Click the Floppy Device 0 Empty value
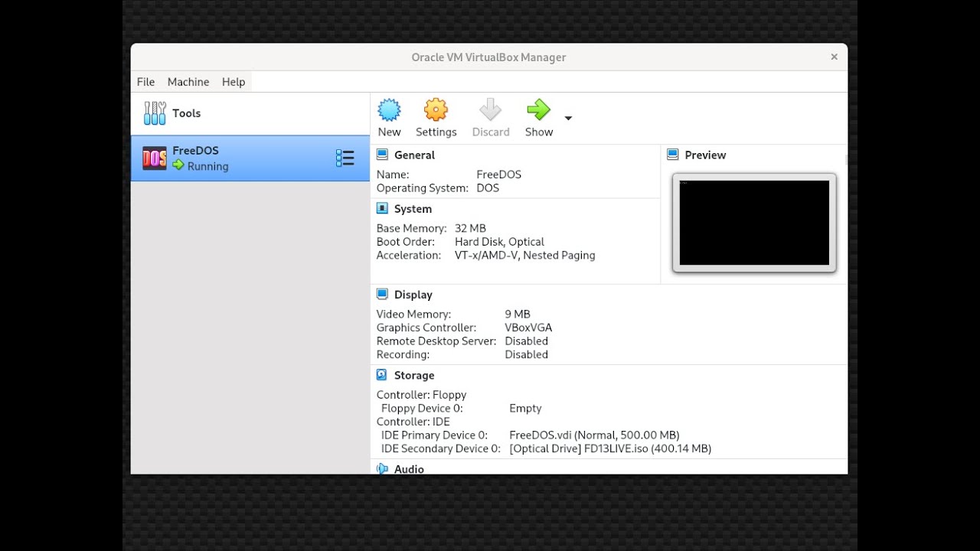Viewport: 980px width, 551px height. [525, 409]
